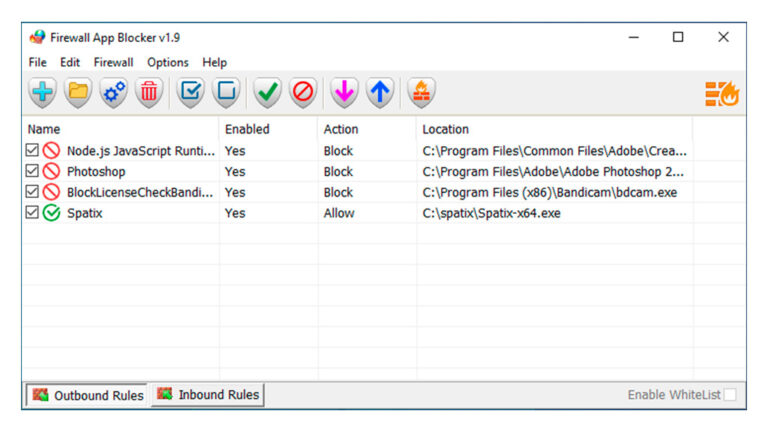The height and width of the screenshot is (432, 768).
Task: Uncheck the Photoshop rule checkbox
Action: pos(32,170)
